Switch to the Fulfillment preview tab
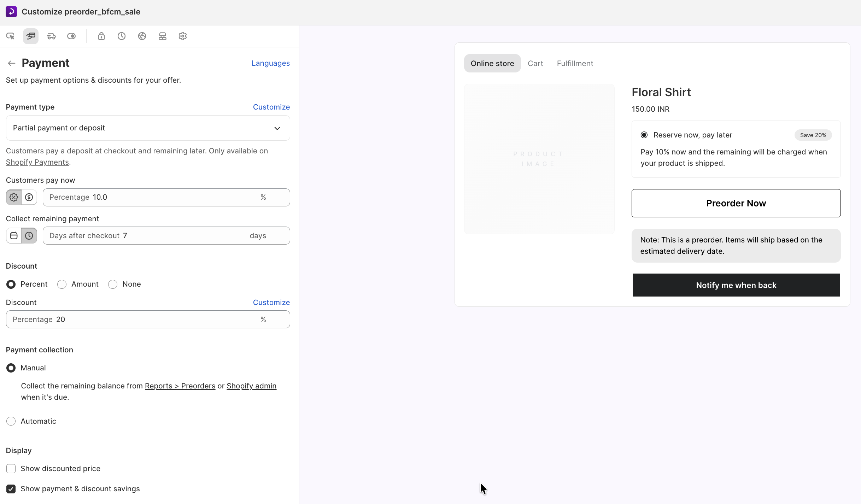This screenshot has height=504, width=861. [575, 64]
